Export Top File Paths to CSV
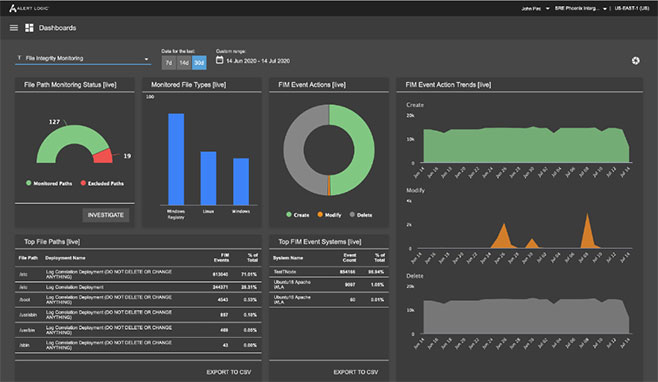 click(x=229, y=372)
